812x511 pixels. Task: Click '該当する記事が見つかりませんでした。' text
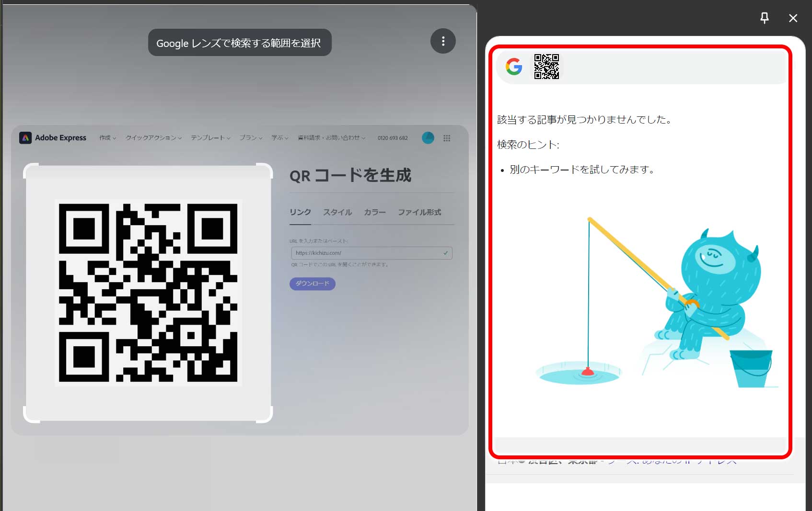tap(585, 120)
